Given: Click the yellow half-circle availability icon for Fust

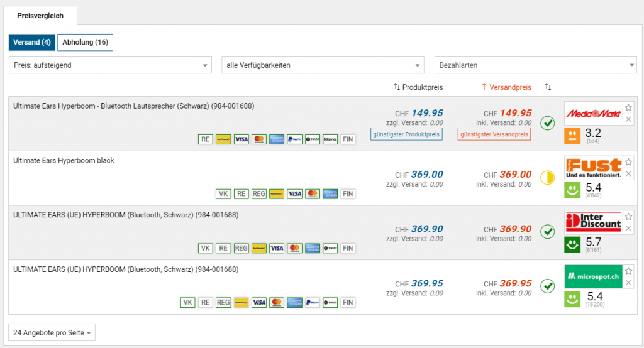Looking at the screenshot, I should click(548, 177).
